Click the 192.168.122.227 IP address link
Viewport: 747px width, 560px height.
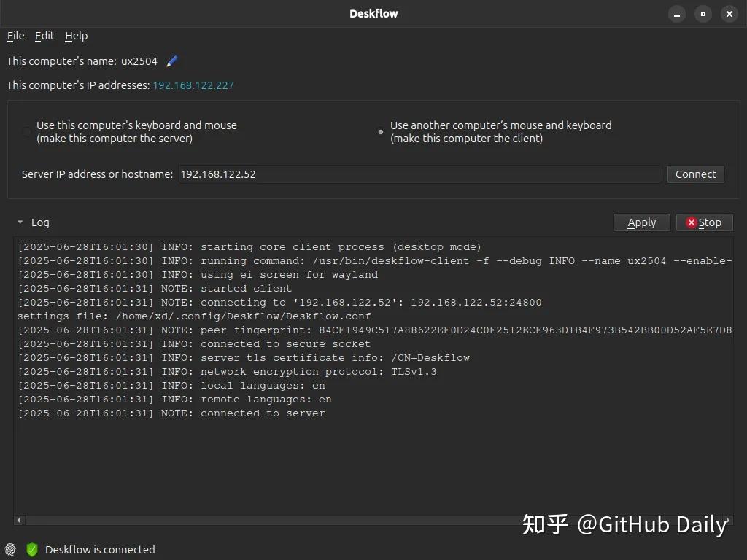point(193,85)
